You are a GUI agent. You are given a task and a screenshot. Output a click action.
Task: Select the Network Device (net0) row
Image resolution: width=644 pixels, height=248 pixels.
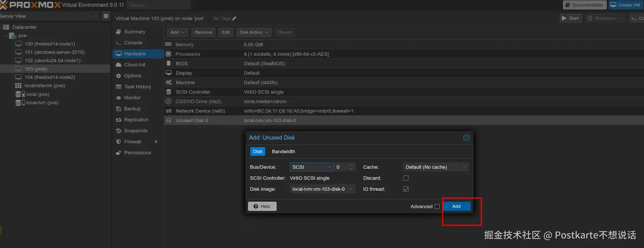click(404, 111)
